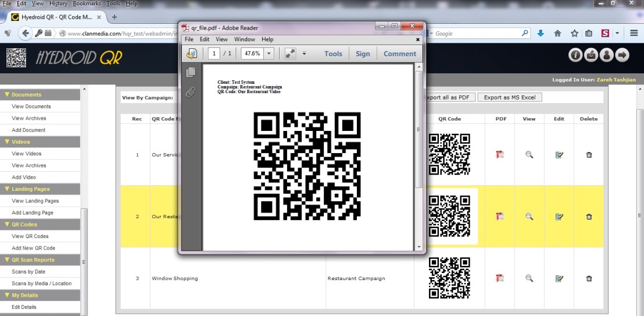
Task: Click the Google search box in Firefox
Action: click(478, 33)
